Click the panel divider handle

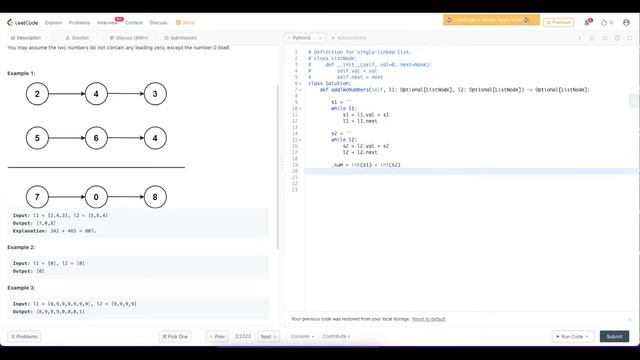click(x=282, y=164)
